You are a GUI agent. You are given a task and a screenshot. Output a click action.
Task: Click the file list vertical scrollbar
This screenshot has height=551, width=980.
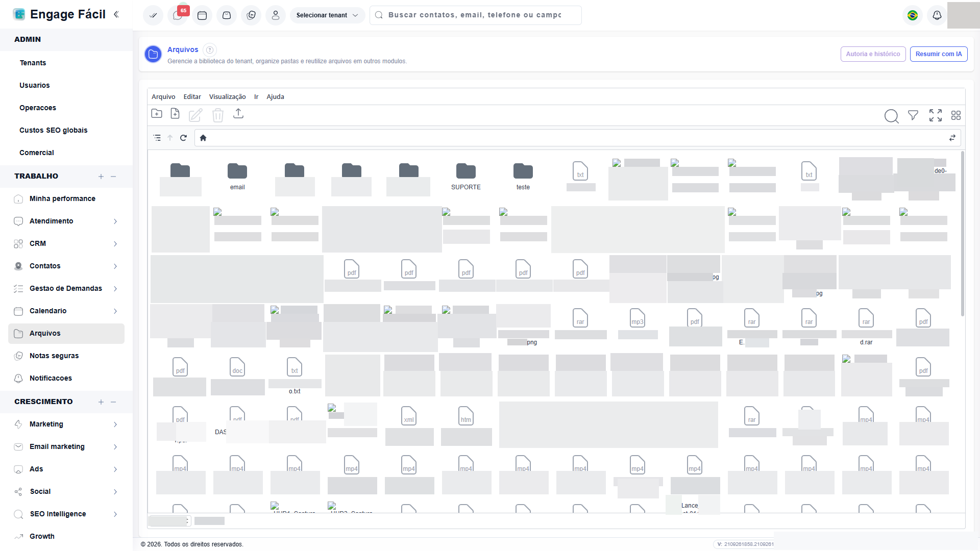pyautogui.click(x=963, y=234)
